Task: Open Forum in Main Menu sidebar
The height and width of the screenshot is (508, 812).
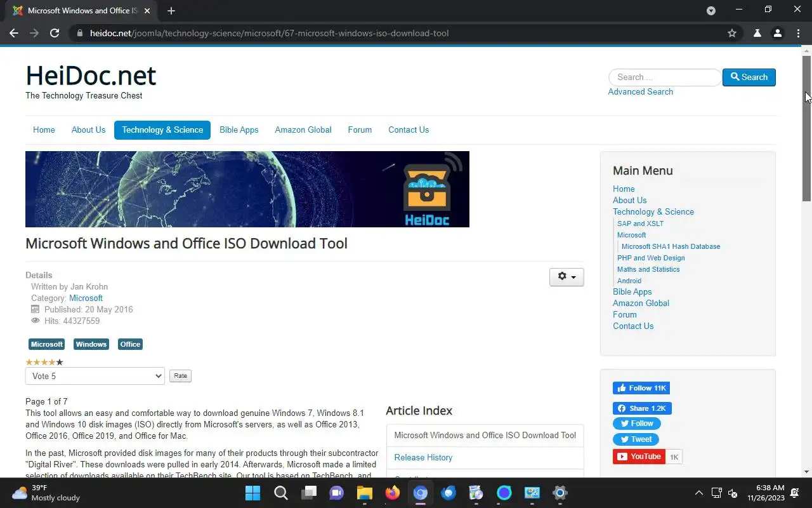Action: (x=624, y=314)
